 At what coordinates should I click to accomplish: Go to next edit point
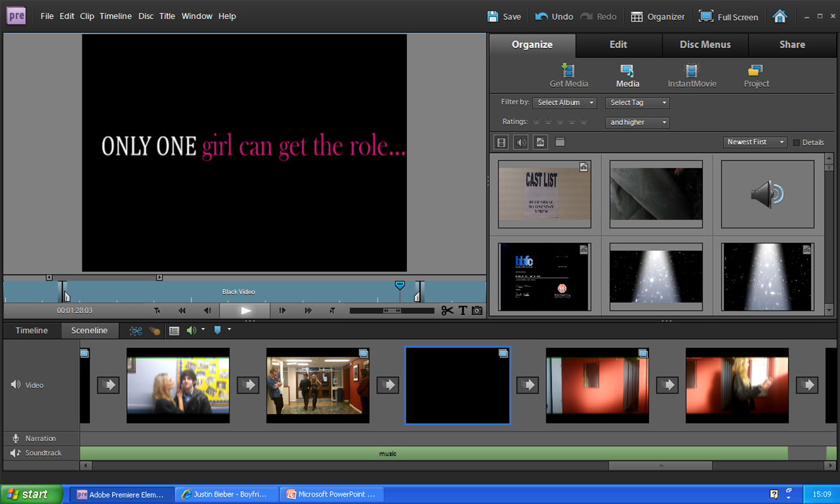pos(332,311)
